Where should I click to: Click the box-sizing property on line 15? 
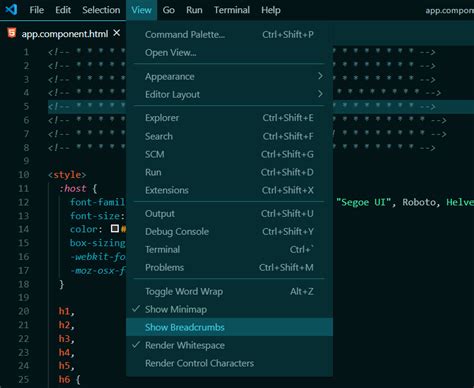click(x=97, y=243)
